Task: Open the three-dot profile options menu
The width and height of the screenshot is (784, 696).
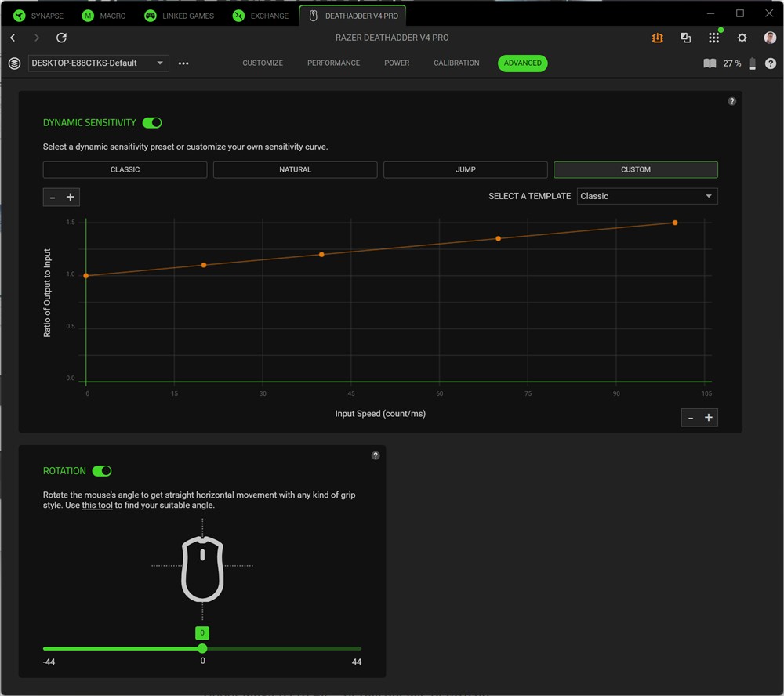Action: (183, 63)
